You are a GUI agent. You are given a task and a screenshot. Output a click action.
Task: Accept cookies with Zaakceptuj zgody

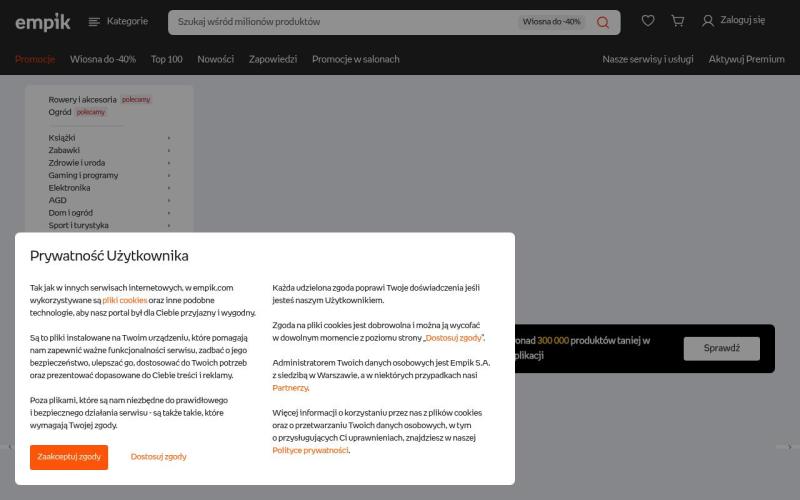tap(69, 457)
